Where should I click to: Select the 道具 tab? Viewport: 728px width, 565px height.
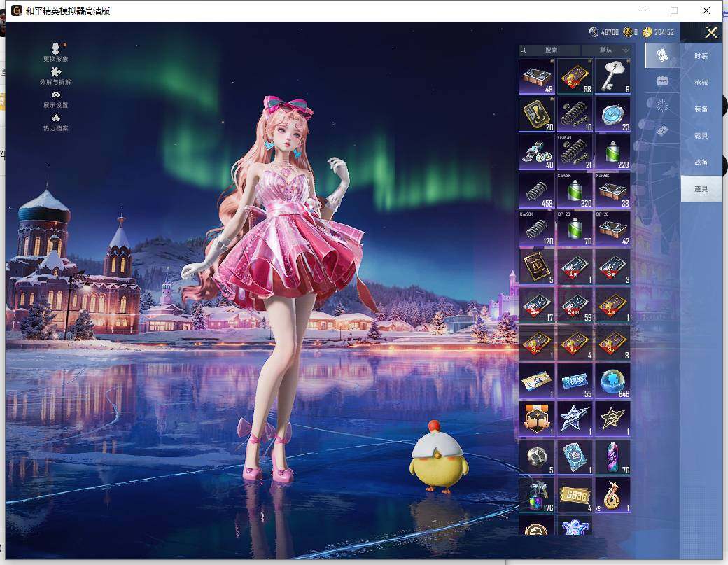point(701,188)
